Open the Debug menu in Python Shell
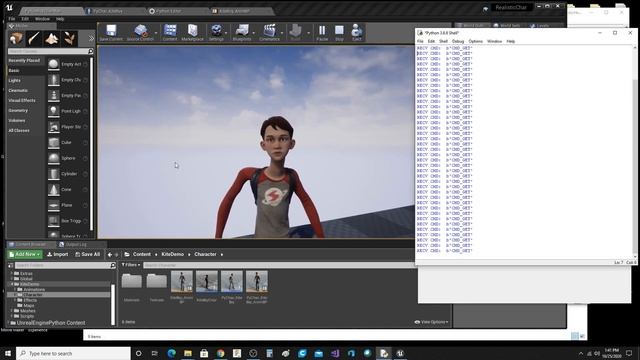 pos(458,41)
